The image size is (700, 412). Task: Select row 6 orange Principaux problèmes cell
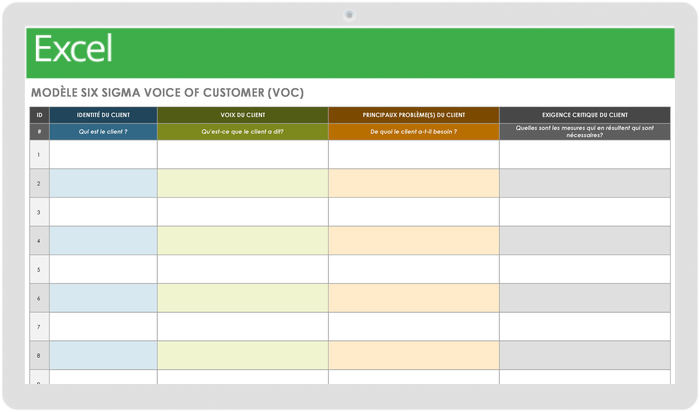click(x=414, y=298)
